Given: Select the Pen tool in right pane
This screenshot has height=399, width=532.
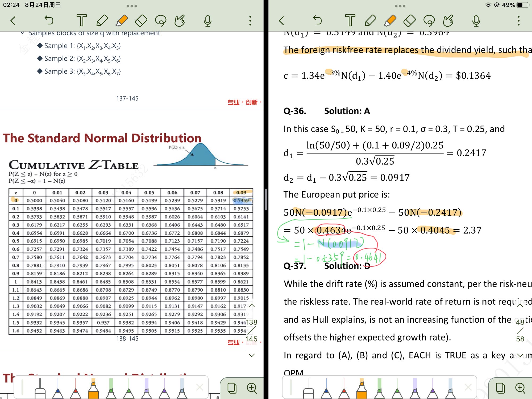Looking at the screenshot, I should [x=371, y=20].
